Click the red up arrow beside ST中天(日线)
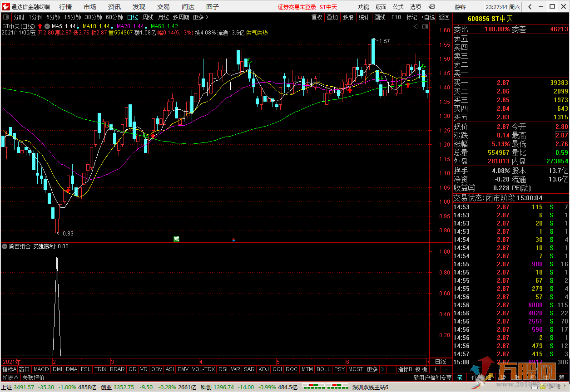The height and width of the screenshot is (392, 570). click(x=40, y=26)
